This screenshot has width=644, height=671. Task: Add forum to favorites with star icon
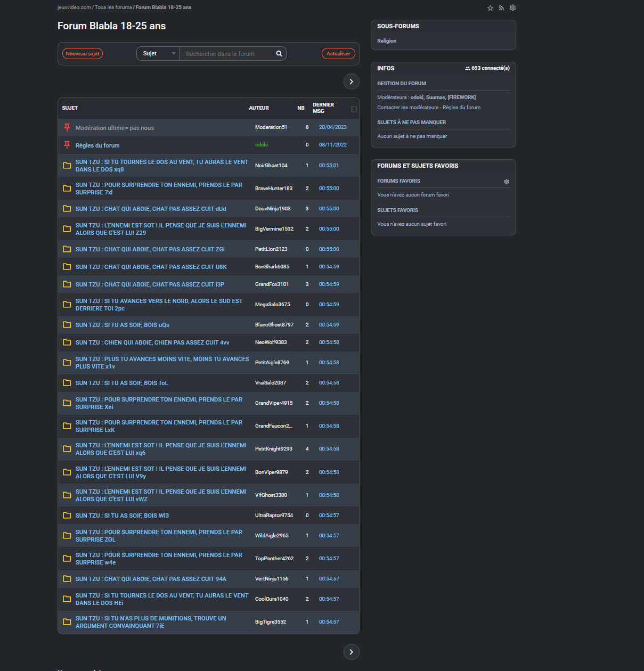coord(490,8)
